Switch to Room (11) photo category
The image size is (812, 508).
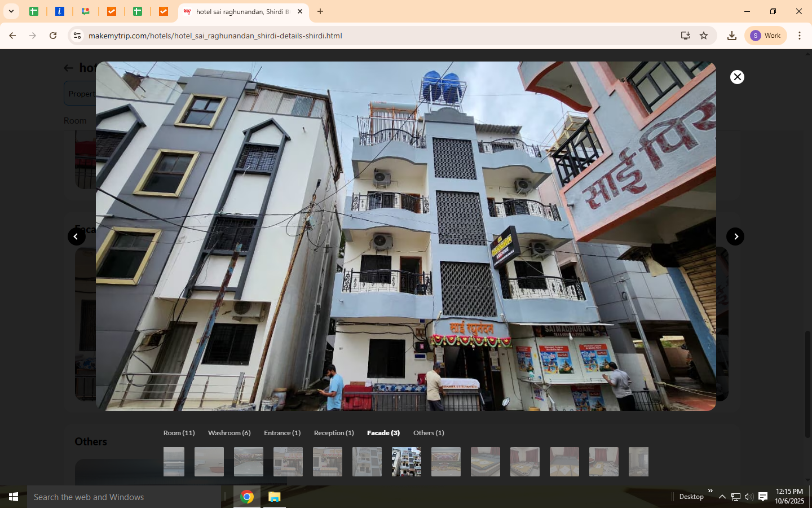coord(179,433)
